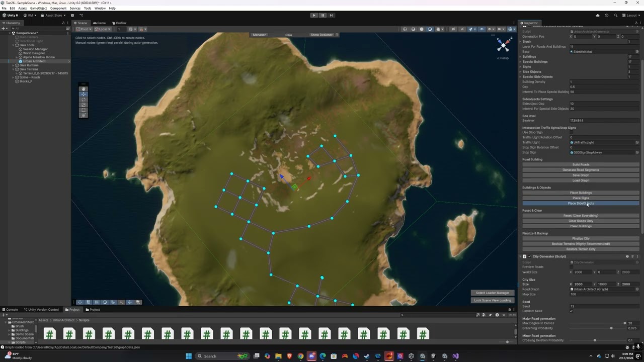Open the Assets menu
Screen dimensions: 644x362
click(22, 8)
